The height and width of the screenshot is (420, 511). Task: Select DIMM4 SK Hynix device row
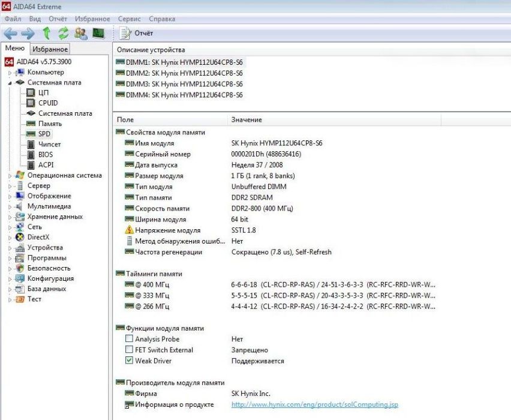tap(179, 95)
